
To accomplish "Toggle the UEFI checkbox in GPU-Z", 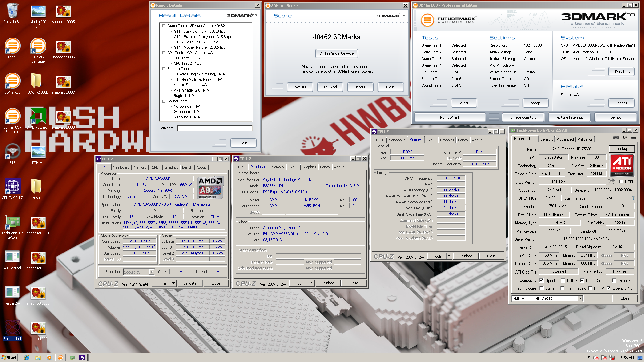I will (x=621, y=182).
